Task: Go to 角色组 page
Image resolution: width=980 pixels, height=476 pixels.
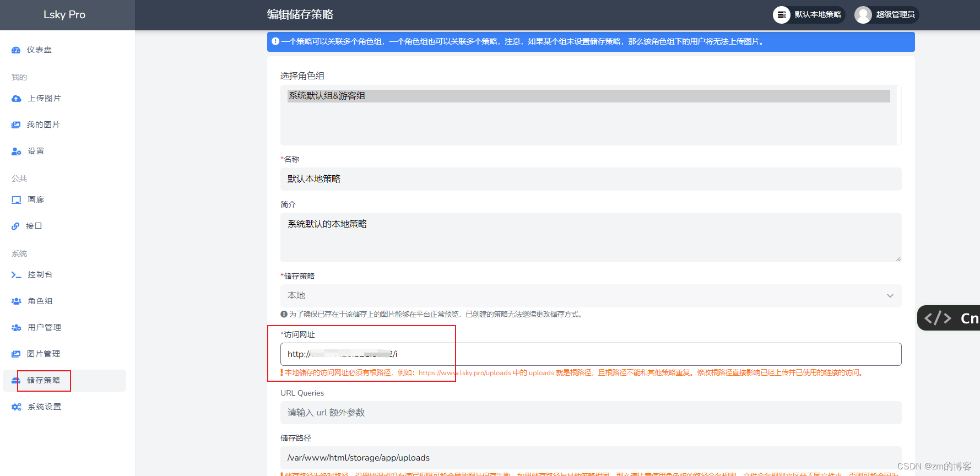Action: 64,301
